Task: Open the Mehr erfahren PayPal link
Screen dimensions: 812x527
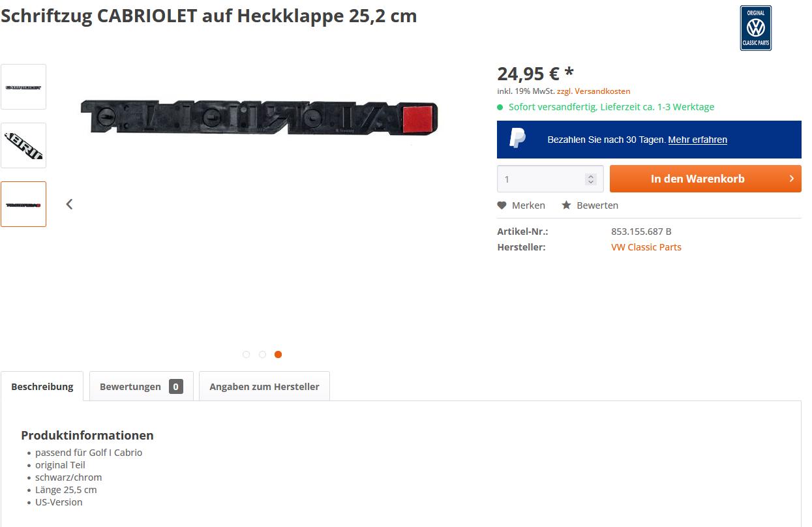Action: [x=697, y=140]
